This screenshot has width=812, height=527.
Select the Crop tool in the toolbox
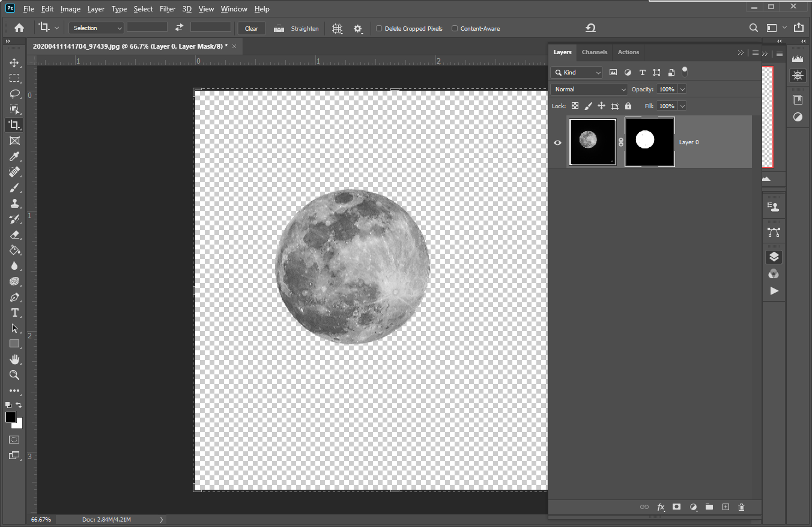click(x=14, y=125)
